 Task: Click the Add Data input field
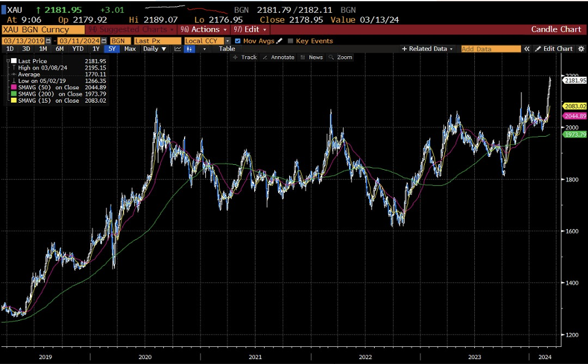pos(490,49)
